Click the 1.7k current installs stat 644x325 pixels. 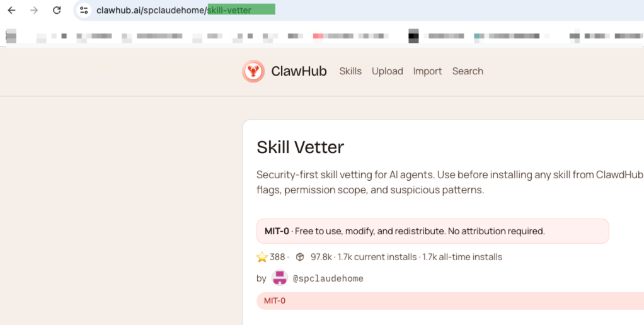point(377,257)
